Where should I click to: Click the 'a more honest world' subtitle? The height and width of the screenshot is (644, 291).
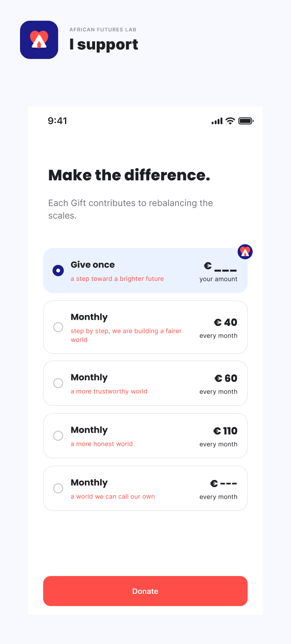[x=102, y=444]
